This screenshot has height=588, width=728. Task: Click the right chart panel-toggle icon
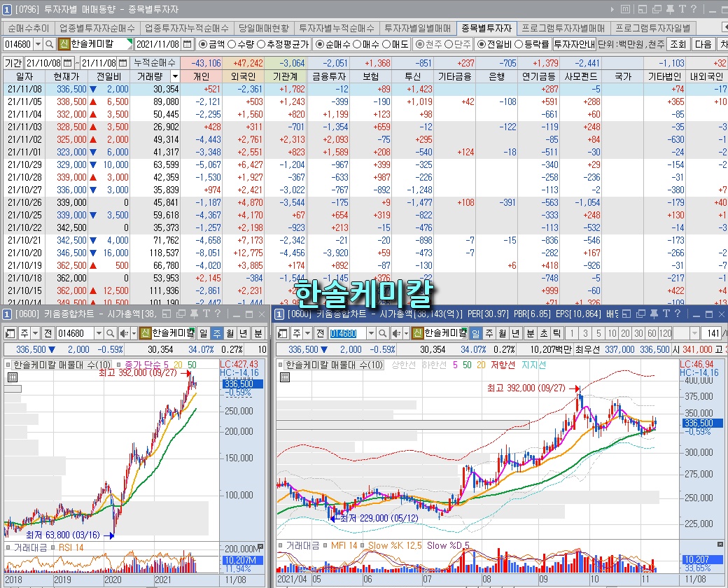[x=283, y=333]
